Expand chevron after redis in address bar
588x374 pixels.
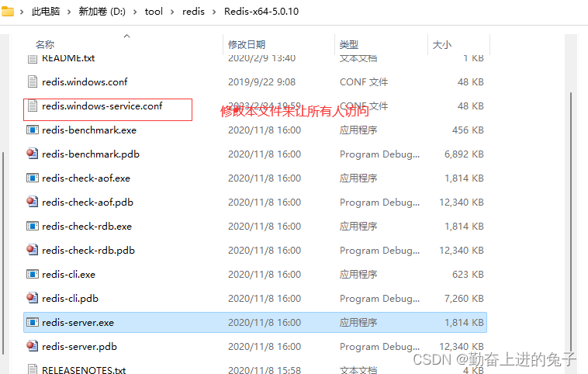click(214, 12)
